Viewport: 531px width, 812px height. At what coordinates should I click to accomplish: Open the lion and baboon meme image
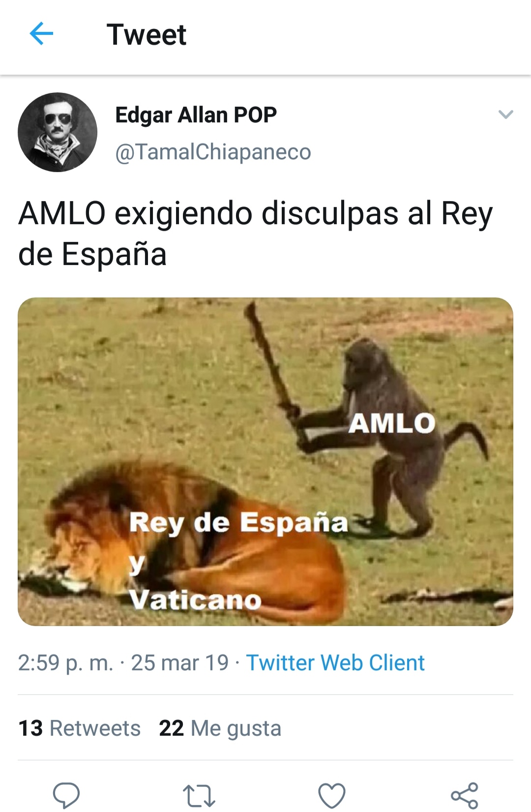click(265, 462)
